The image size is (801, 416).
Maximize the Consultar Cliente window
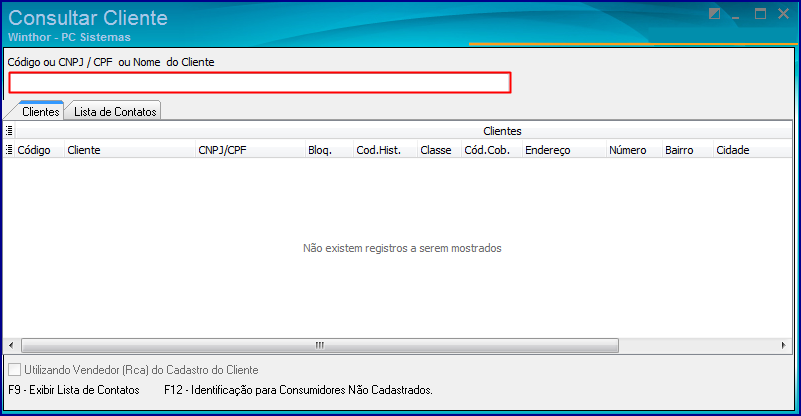click(x=760, y=14)
